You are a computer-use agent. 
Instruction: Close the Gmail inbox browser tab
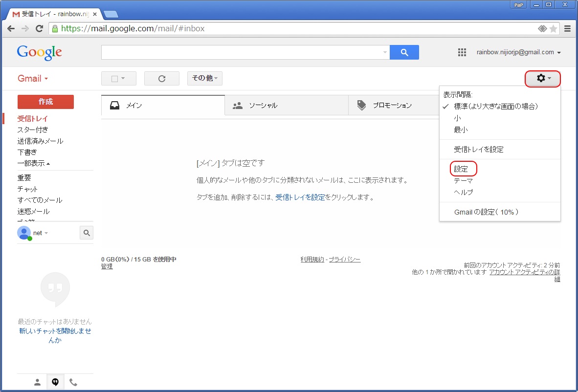pos(95,14)
